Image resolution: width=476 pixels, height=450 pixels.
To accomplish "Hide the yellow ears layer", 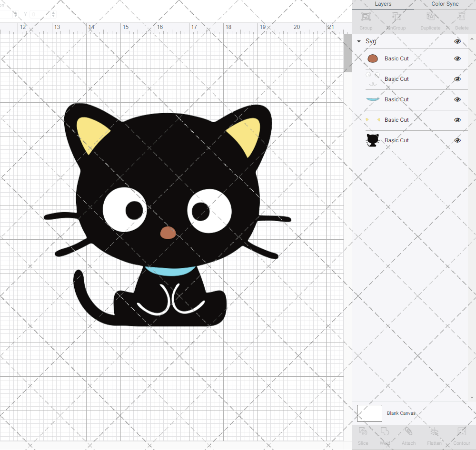I will [457, 120].
